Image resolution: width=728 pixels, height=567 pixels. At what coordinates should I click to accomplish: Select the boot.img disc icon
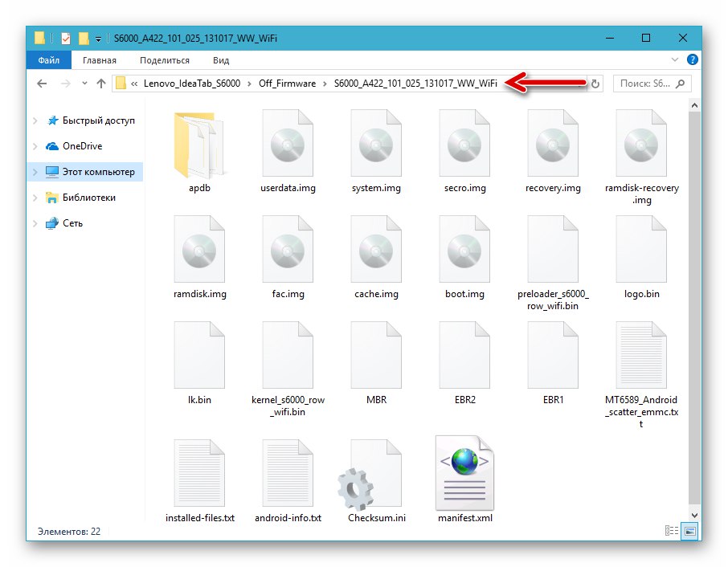[x=464, y=251]
